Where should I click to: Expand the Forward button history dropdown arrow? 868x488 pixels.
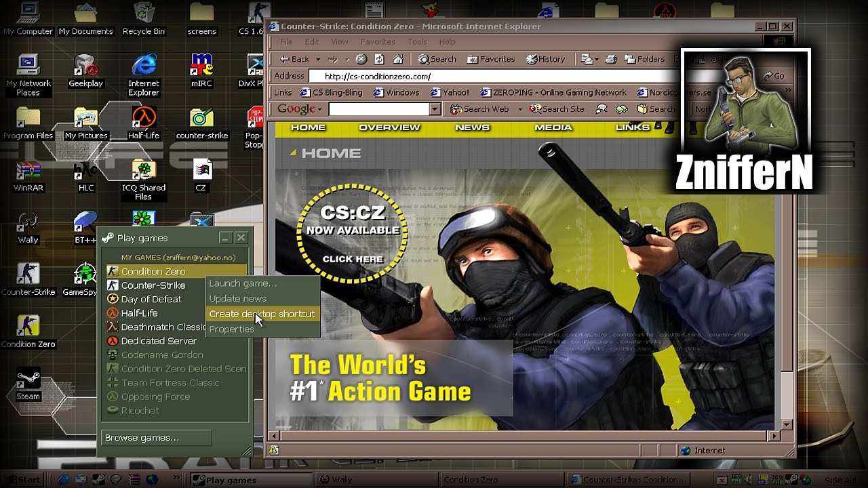click(346, 60)
